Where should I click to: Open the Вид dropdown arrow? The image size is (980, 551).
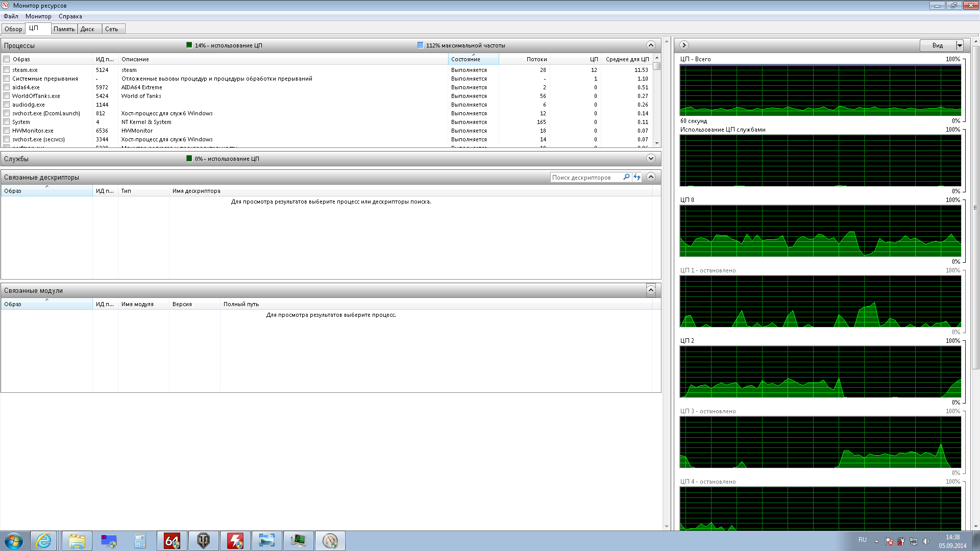tap(960, 45)
